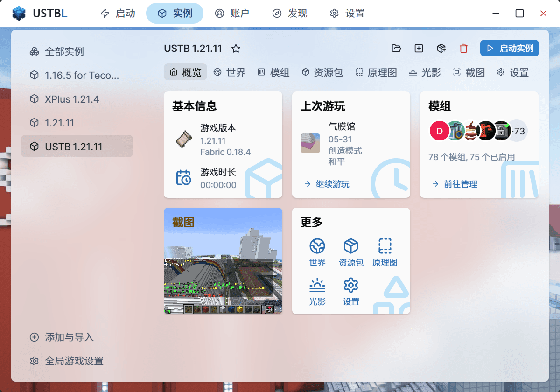Screen dimensions: 560x392
Task: Click '78 个模组, 75 个已启用' text
Action: [471, 157]
